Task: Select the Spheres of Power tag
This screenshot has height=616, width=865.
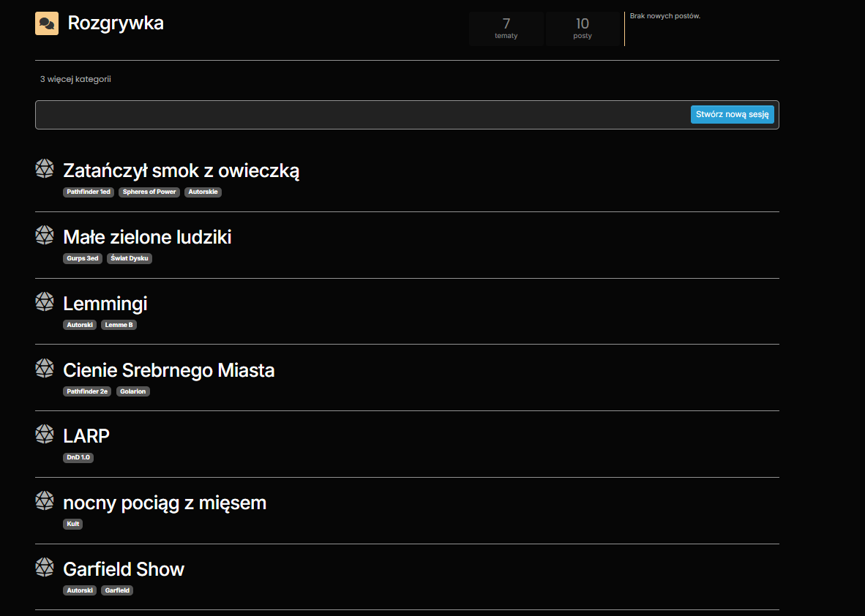Action: pyautogui.click(x=149, y=192)
